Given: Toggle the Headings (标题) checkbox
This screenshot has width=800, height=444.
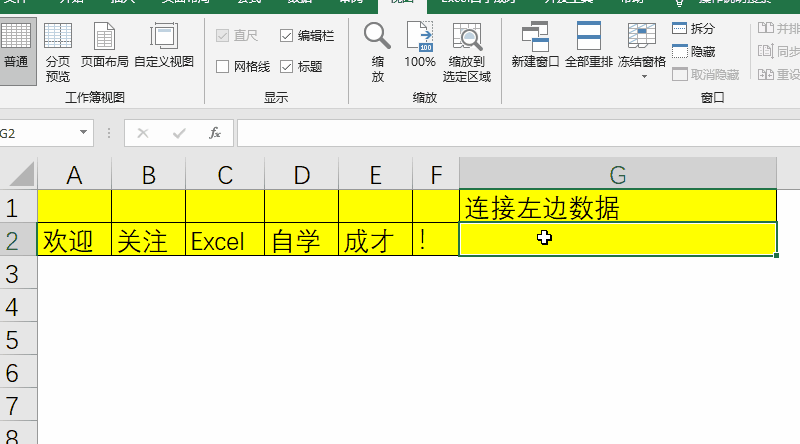Looking at the screenshot, I should click(x=287, y=66).
